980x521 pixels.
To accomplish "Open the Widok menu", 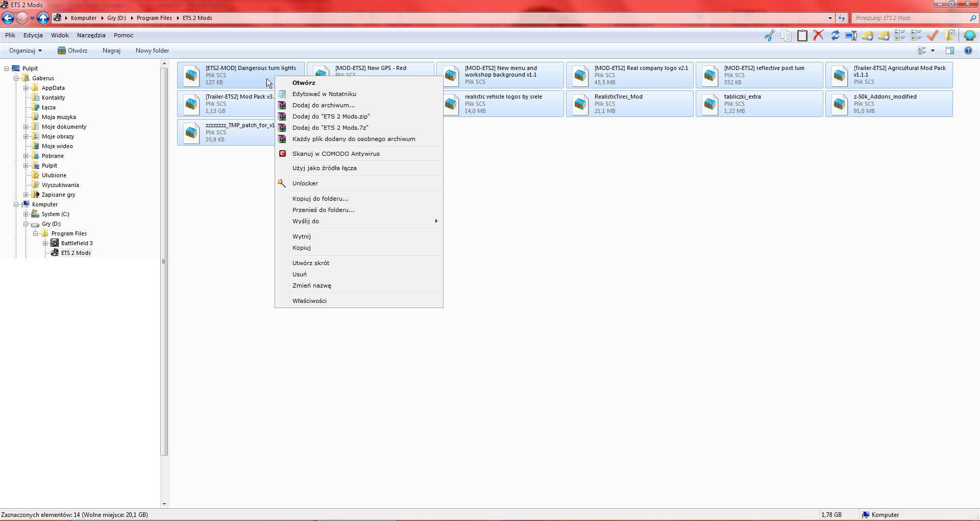I will coord(60,35).
